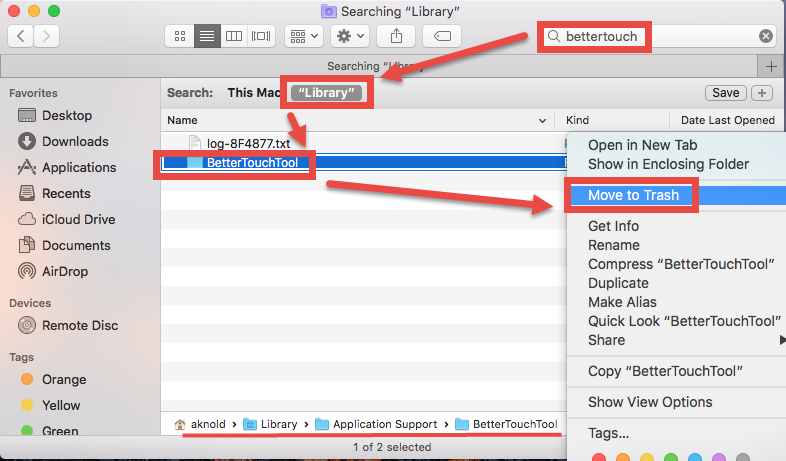Open Applications in the sidebar

pyautogui.click(x=79, y=168)
